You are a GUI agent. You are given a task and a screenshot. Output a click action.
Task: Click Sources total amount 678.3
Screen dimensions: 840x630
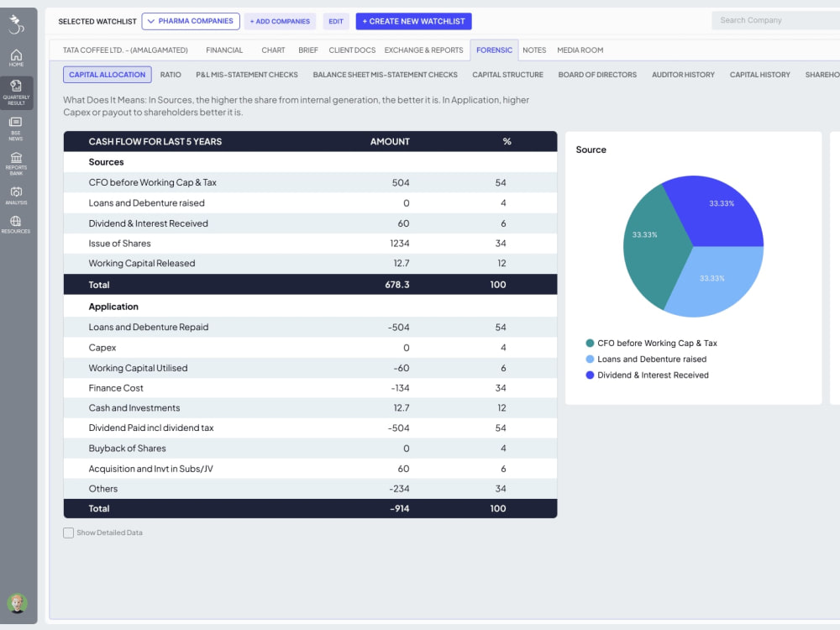pos(397,285)
